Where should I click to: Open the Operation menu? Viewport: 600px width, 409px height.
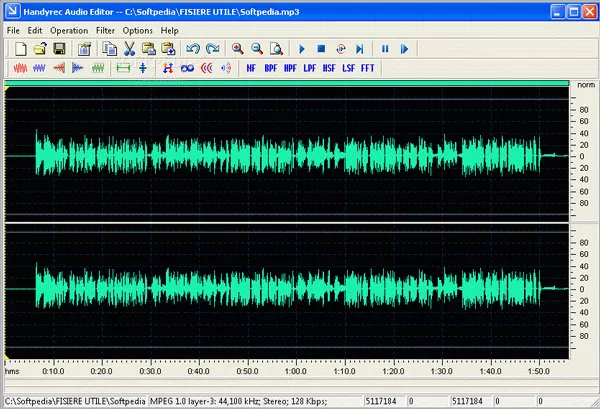tap(69, 31)
